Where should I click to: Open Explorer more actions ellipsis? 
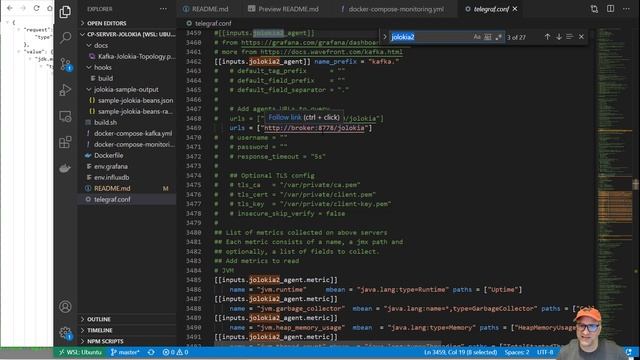[x=163, y=9]
